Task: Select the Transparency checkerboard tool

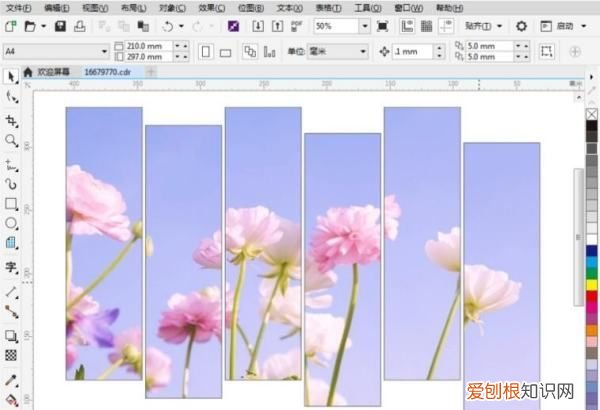Action: (11, 355)
